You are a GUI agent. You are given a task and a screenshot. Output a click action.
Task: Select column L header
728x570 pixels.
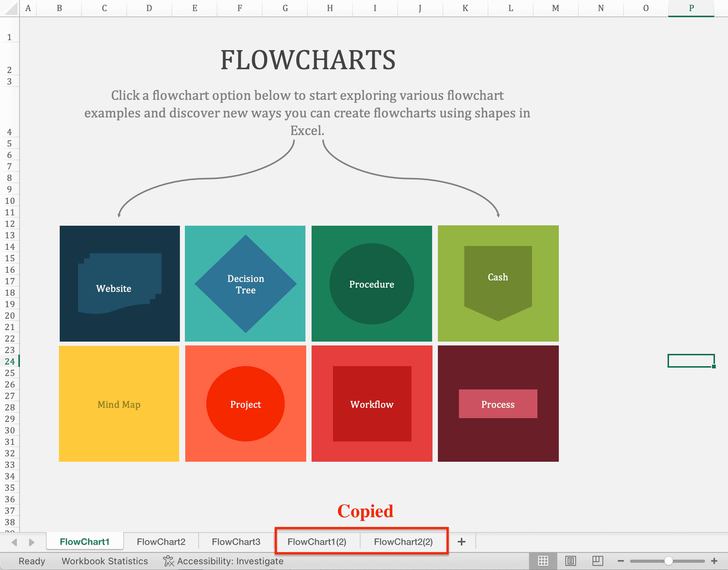tap(511, 8)
